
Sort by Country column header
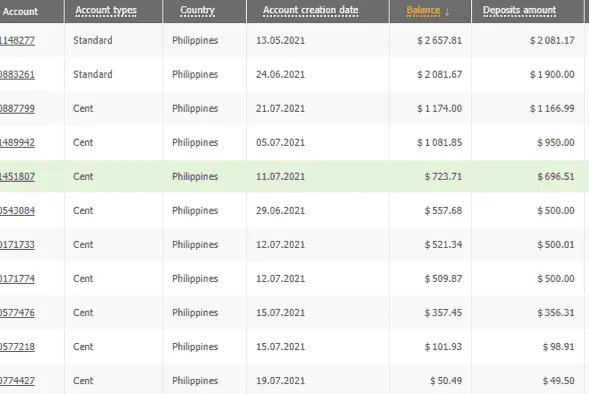tap(197, 11)
